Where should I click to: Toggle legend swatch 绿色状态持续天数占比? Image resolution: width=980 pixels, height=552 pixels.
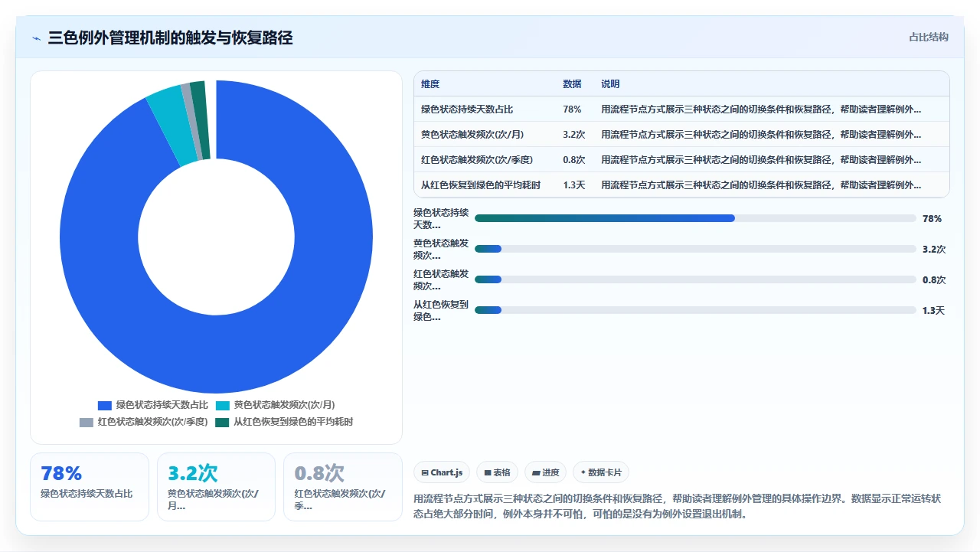pyautogui.click(x=105, y=405)
